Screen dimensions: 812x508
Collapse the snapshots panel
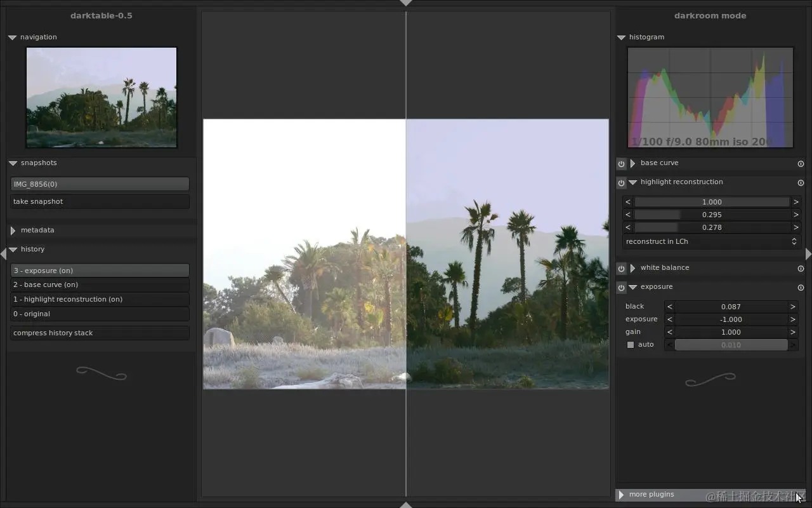(x=13, y=163)
